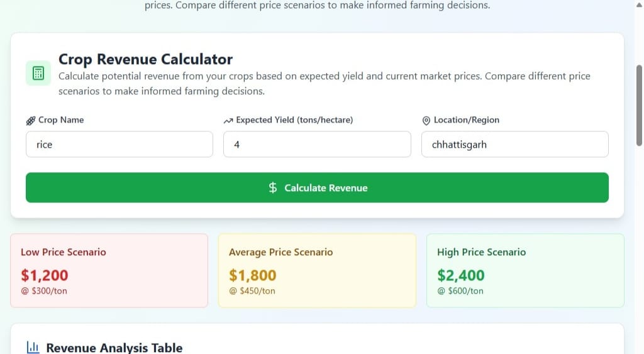Select the Average Price Scenario card
644x354 pixels.
317,270
